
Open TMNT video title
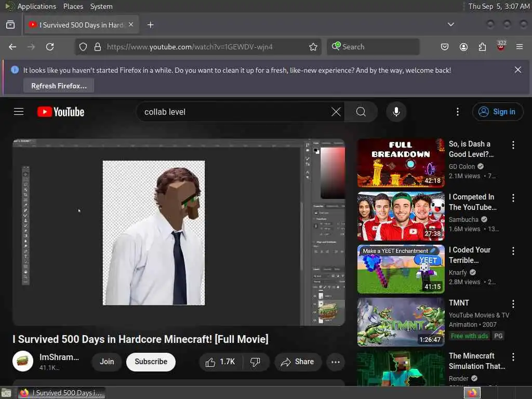point(459,303)
